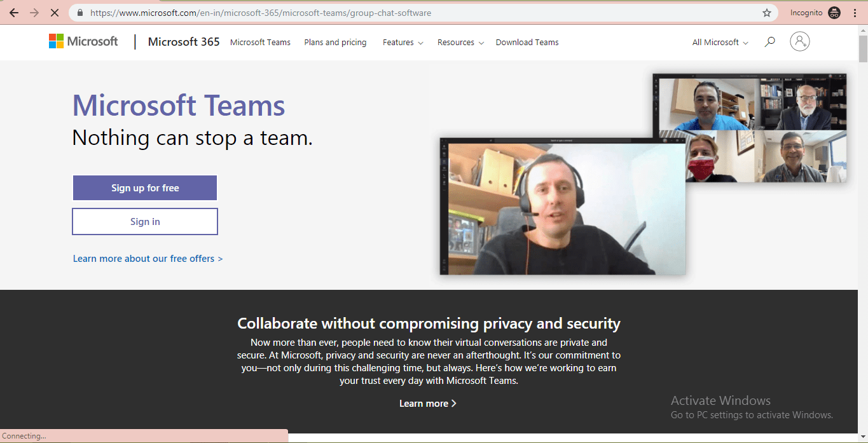This screenshot has height=443, width=868.
Task: Select Microsoft Teams in the nav bar
Action: 260,43
